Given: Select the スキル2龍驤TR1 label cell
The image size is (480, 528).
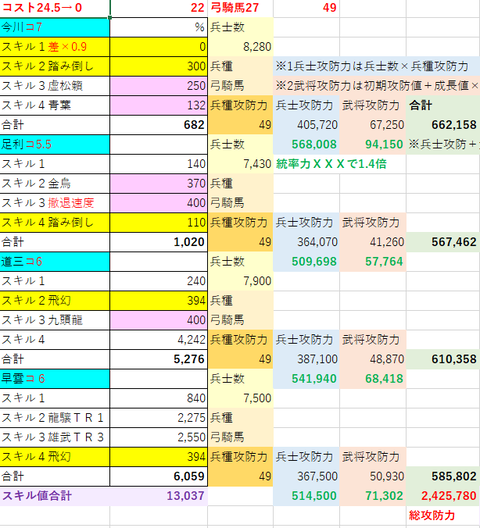Looking at the screenshot, I should point(55,418).
